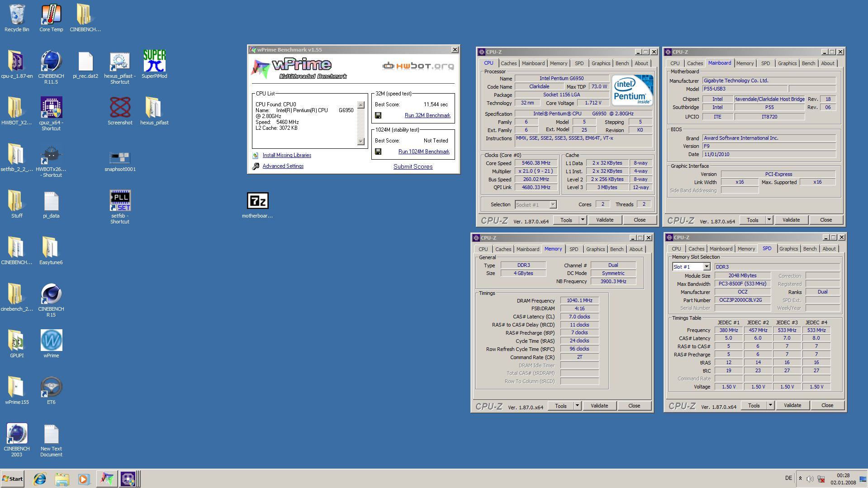The width and height of the screenshot is (868, 488).
Task: Open Slot #1 memory slot dropdown
Action: (x=707, y=267)
